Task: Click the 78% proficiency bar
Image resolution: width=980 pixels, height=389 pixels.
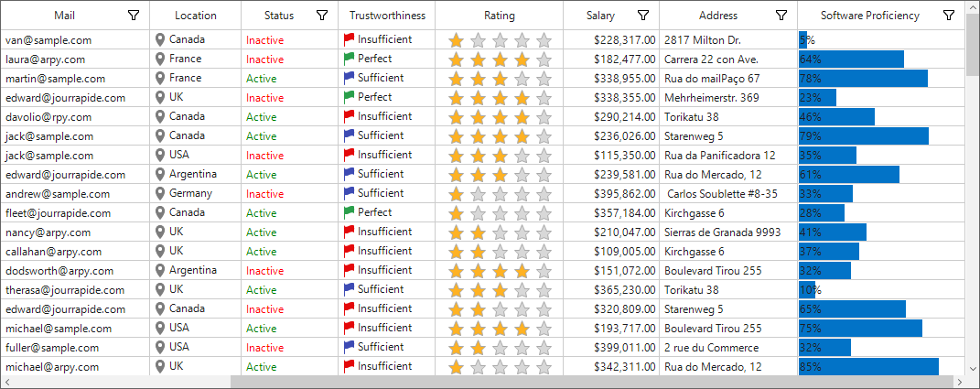Action: tap(863, 79)
